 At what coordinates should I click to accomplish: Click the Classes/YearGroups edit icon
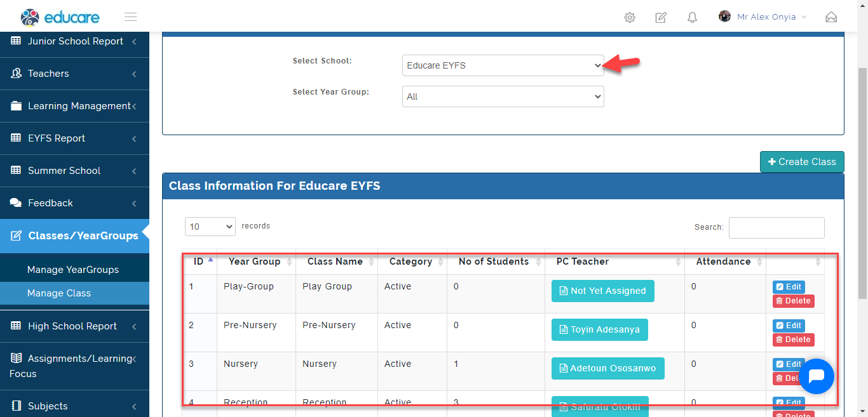point(17,236)
